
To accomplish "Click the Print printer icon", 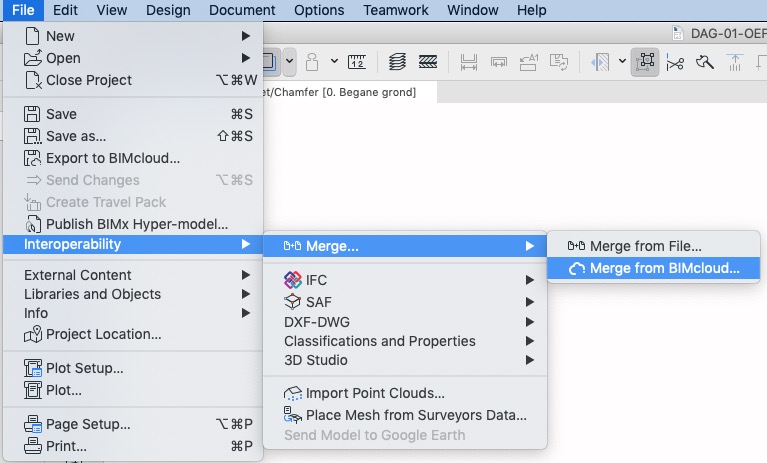I will pos(33,446).
